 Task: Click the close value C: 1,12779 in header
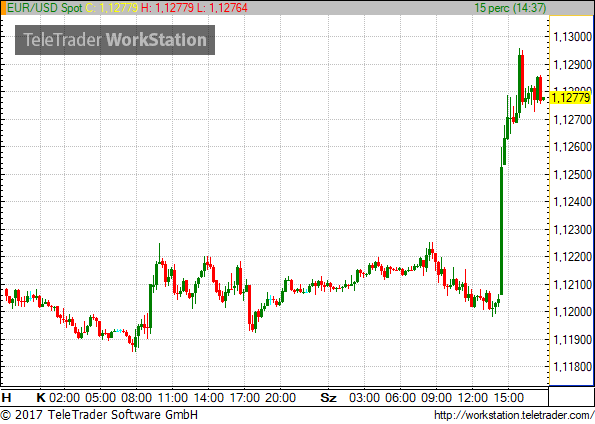(x=112, y=8)
